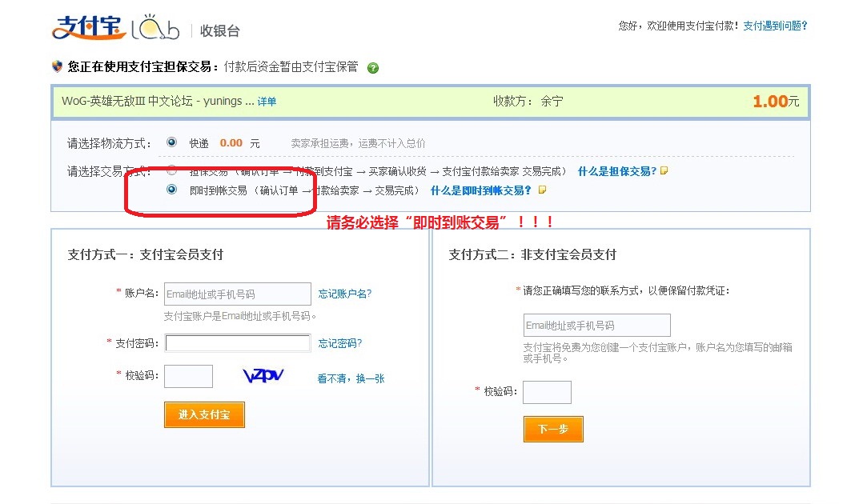Focus non-member Email或手机号码 input field
The height and width of the screenshot is (504, 867).
(597, 325)
